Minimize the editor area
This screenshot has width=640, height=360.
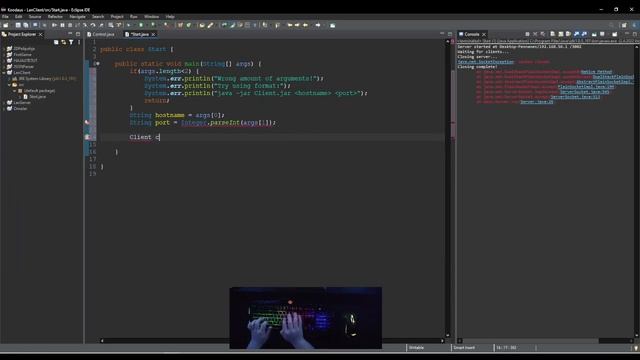[442, 34]
